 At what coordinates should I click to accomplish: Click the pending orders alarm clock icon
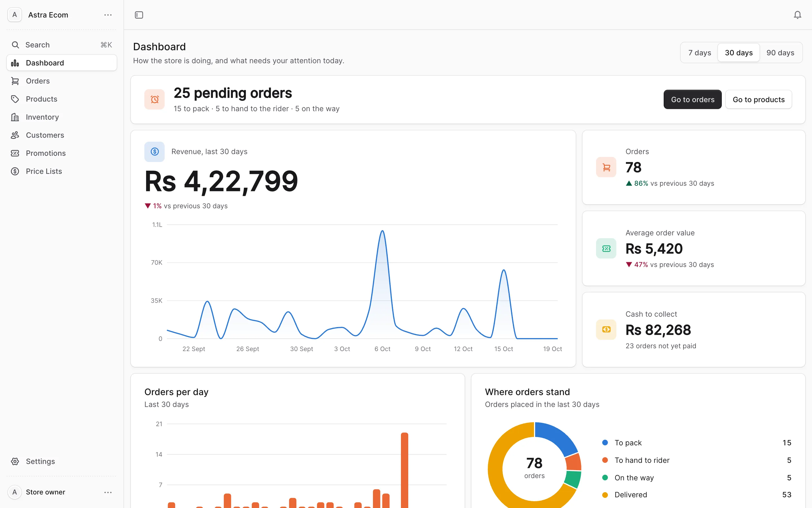click(154, 99)
